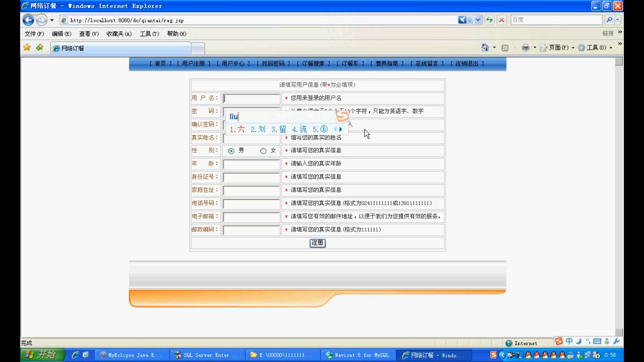
Task: Click the Print icon
Action: click(526, 48)
